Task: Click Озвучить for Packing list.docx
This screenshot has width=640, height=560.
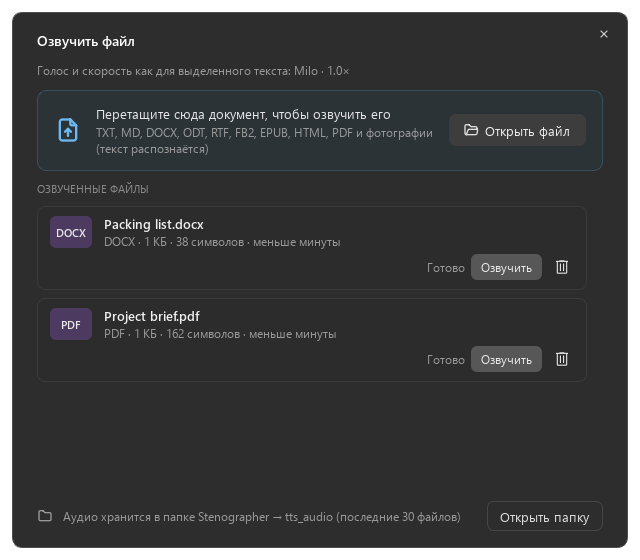Action: point(506,267)
